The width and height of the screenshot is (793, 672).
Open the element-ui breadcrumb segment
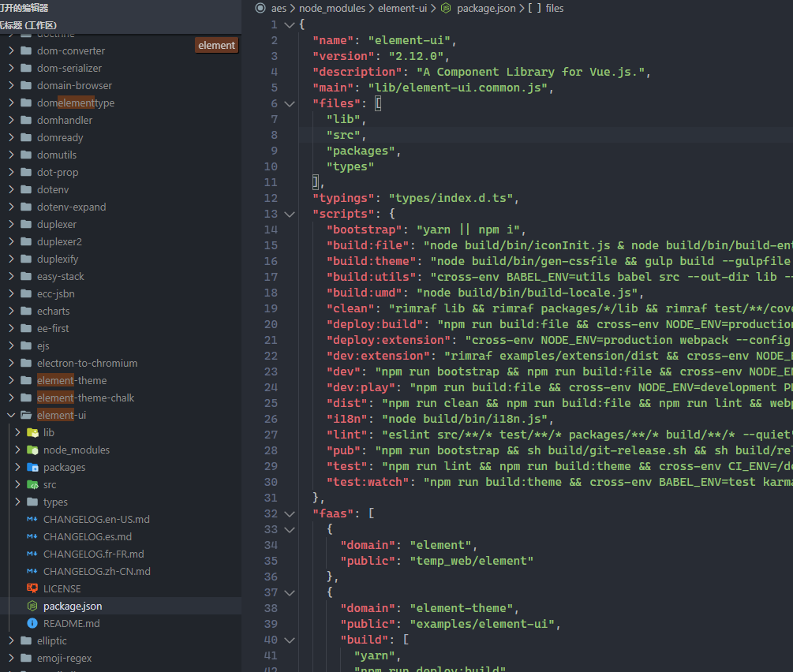pyautogui.click(x=402, y=8)
